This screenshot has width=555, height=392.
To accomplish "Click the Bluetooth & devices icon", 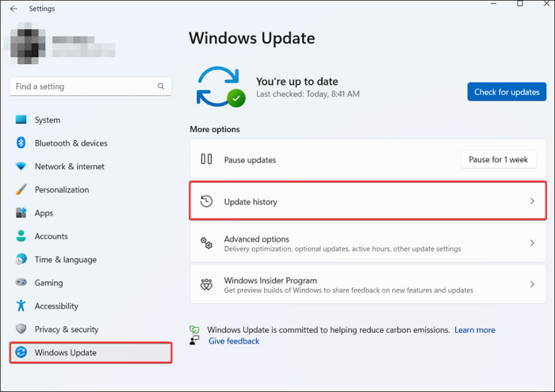I will 21,143.
